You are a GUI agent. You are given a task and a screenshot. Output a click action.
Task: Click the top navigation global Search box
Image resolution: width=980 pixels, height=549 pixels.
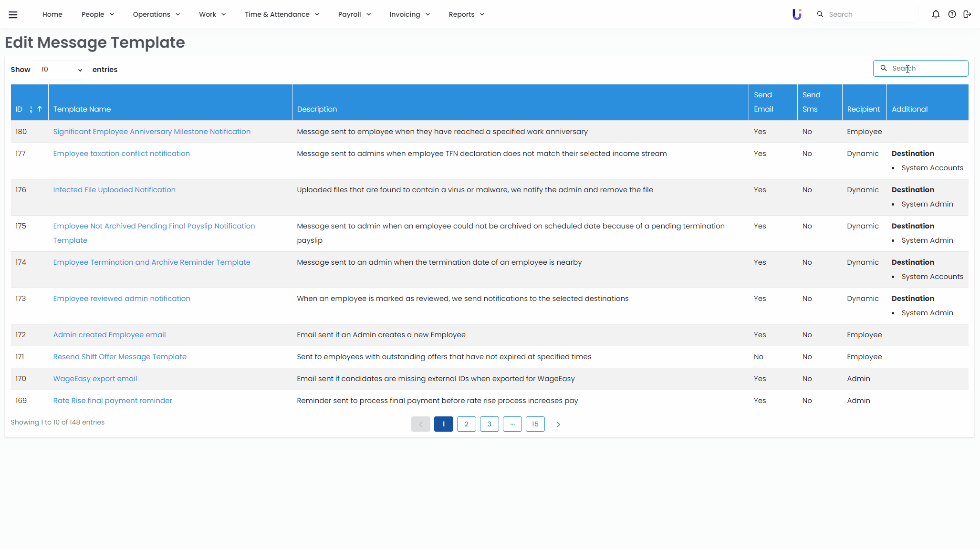(868, 14)
